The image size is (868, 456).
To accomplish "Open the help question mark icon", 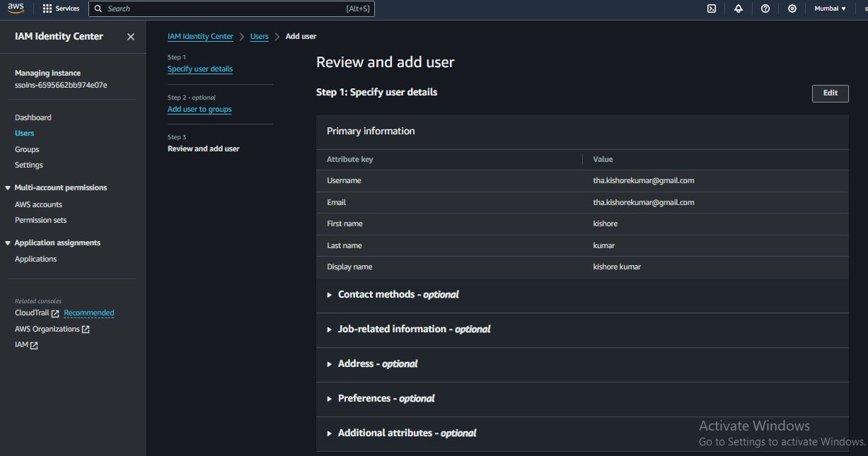I will click(765, 8).
